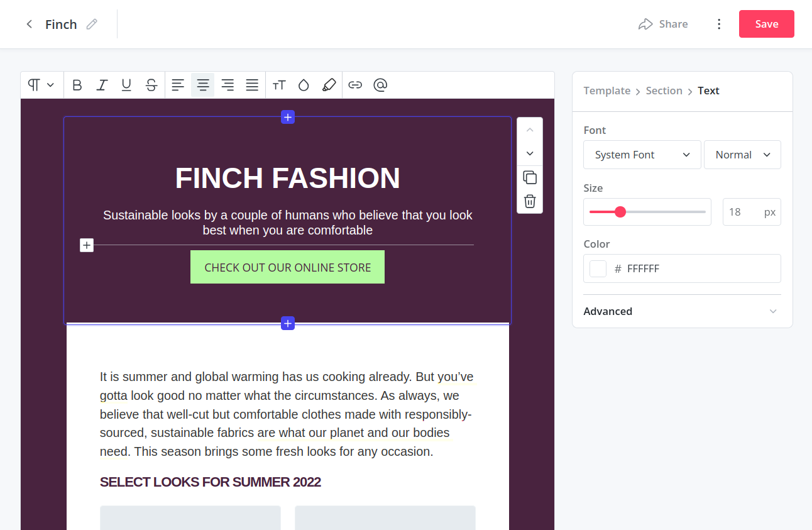Toggle bold formatting in the toolbar
Viewport: 812px width, 530px height.
point(77,85)
